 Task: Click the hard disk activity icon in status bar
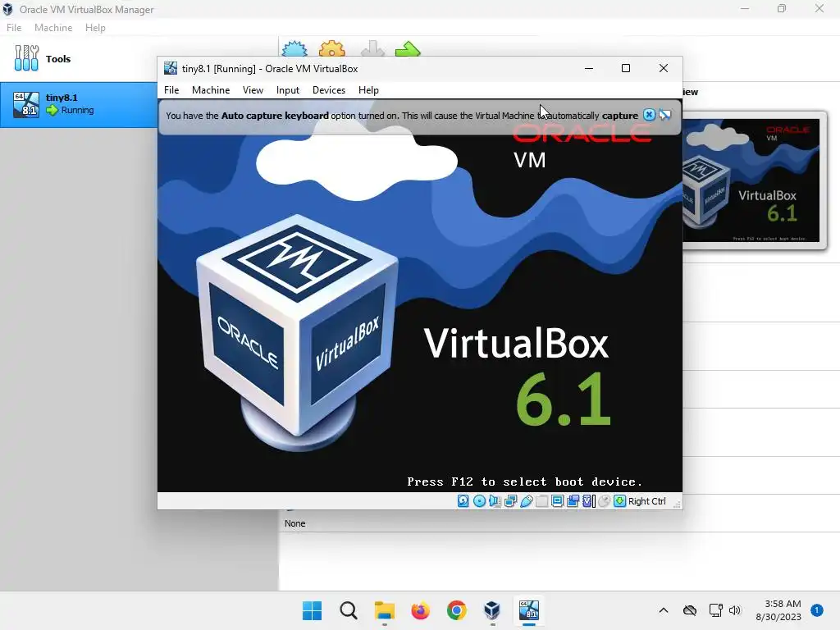tap(463, 501)
